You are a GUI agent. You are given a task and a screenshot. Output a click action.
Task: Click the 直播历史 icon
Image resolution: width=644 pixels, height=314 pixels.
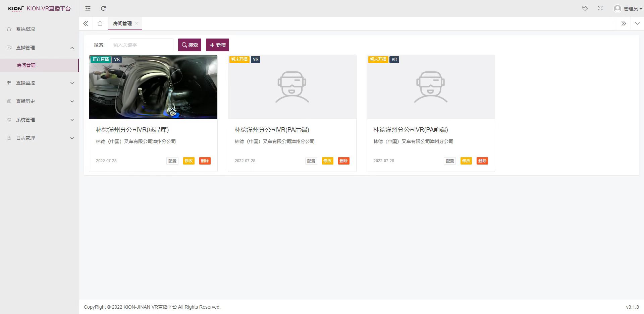(x=9, y=101)
